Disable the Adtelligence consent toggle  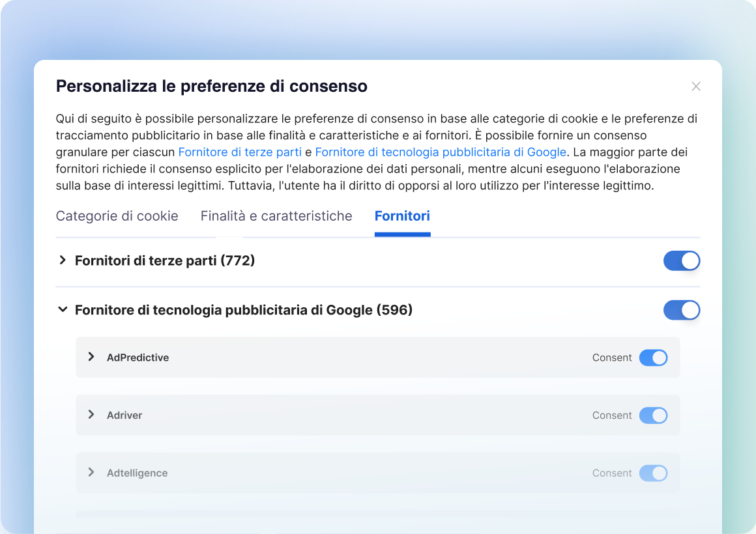click(653, 473)
